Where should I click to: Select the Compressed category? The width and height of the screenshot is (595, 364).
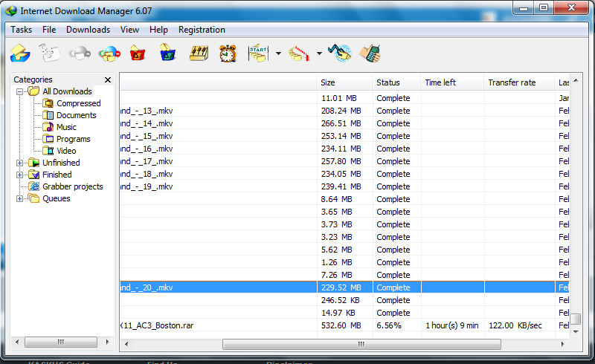tap(79, 103)
